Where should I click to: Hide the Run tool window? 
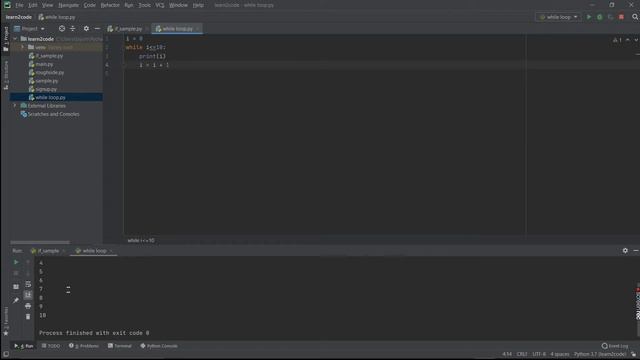[x=636, y=251]
